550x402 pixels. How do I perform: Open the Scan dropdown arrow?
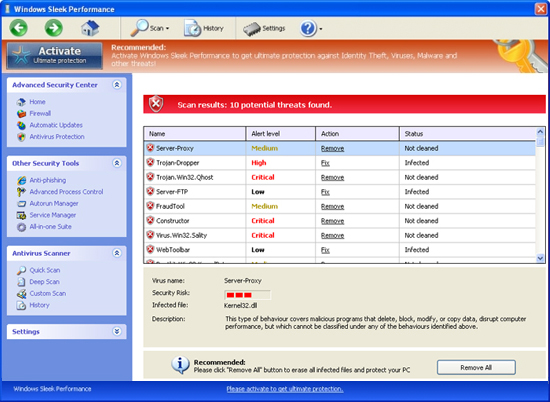coord(167,29)
